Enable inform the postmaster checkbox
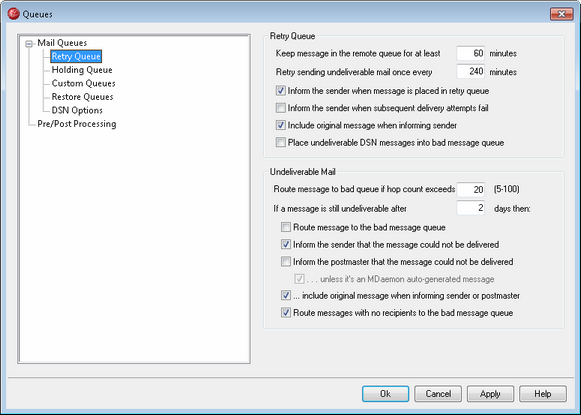581x415 pixels. (x=286, y=262)
